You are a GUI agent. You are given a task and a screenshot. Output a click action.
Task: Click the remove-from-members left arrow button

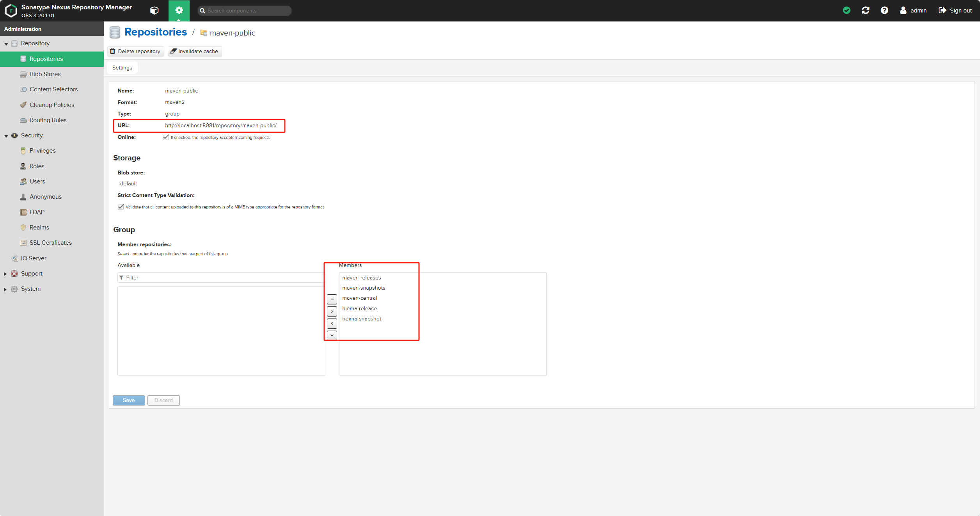point(332,324)
